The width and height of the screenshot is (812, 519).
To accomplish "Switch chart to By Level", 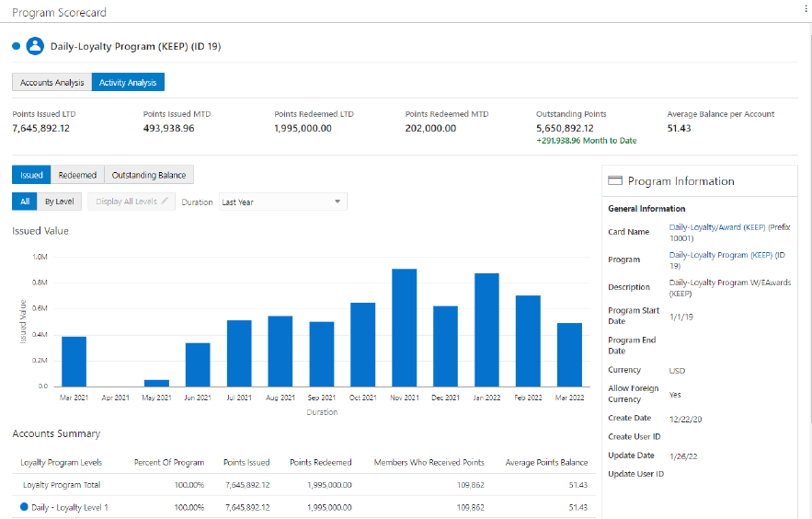I will click(59, 202).
